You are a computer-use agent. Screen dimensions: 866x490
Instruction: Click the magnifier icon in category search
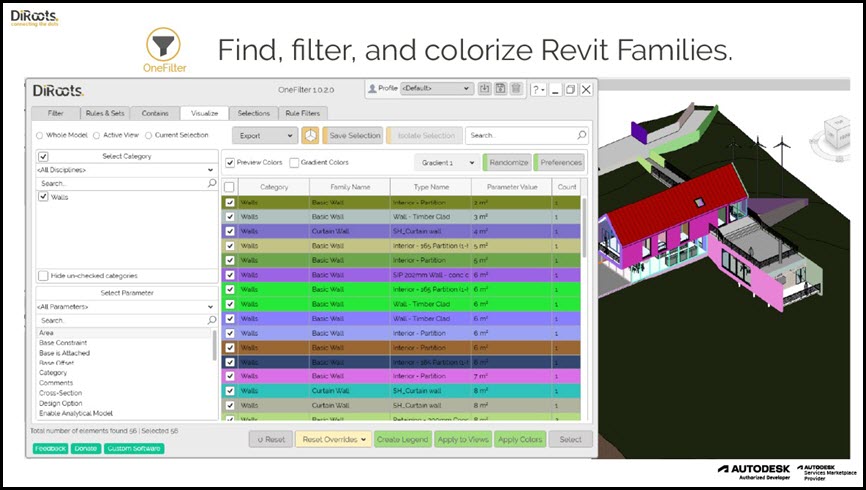[212, 183]
